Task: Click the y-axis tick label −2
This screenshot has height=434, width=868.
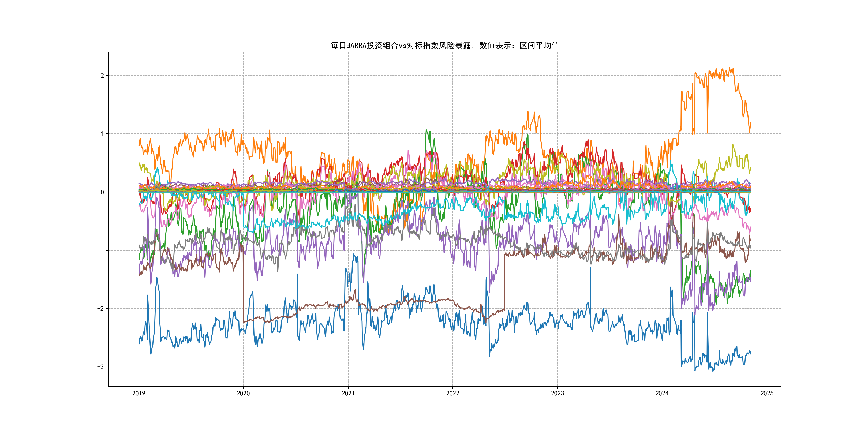Action: coord(100,309)
